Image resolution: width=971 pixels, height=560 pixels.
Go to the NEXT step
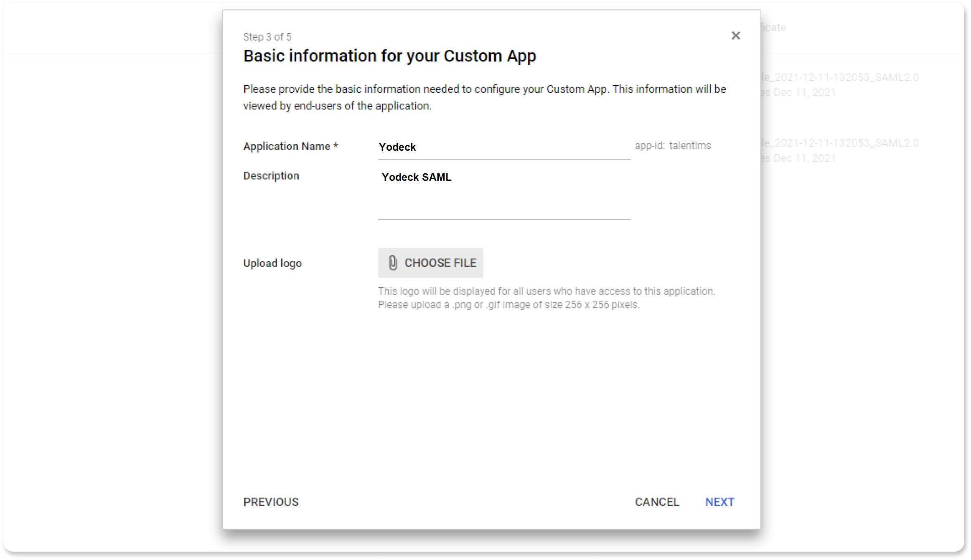click(719, 502)
